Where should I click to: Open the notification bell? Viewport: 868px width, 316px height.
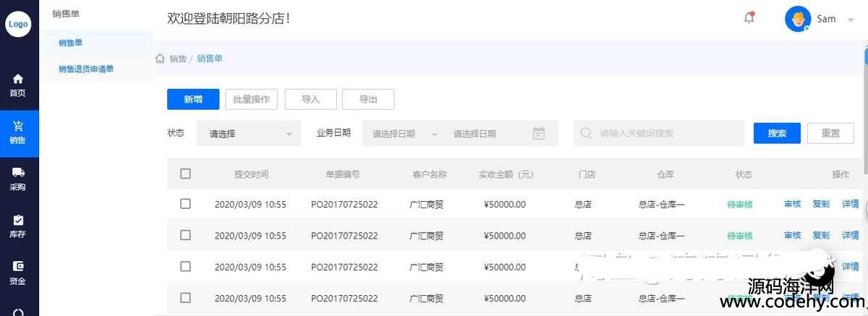click(749, 18)
